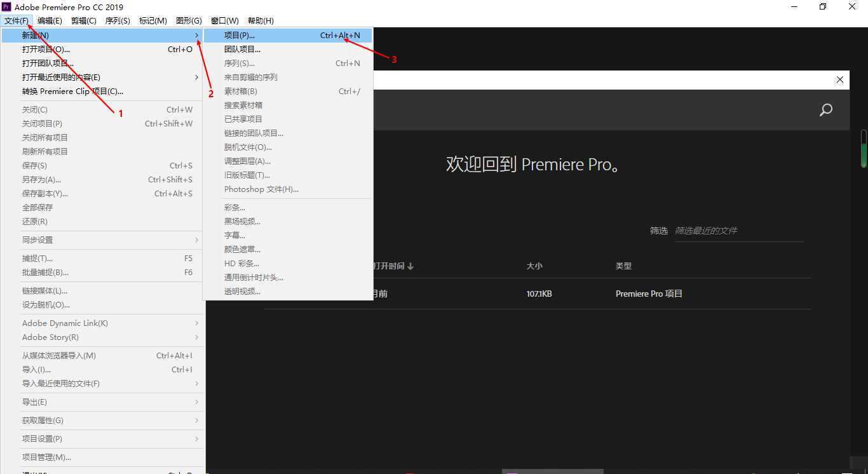Expand the 同步设置 submenu
Image resolution: width=868 pixels, height=474 pixels.
(x=102, y=240)
